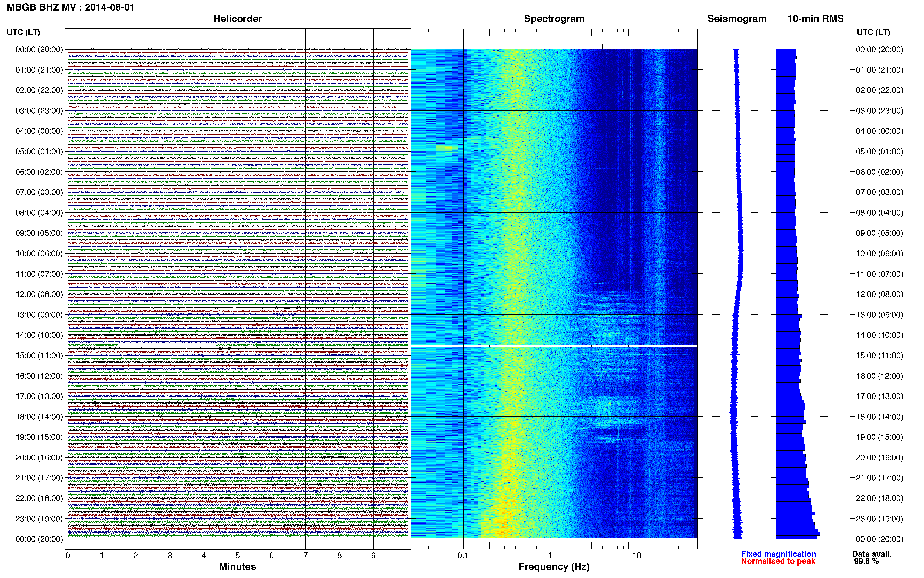
Task: Click the white data gap line in the spectrogram
Action: [554, 346]
